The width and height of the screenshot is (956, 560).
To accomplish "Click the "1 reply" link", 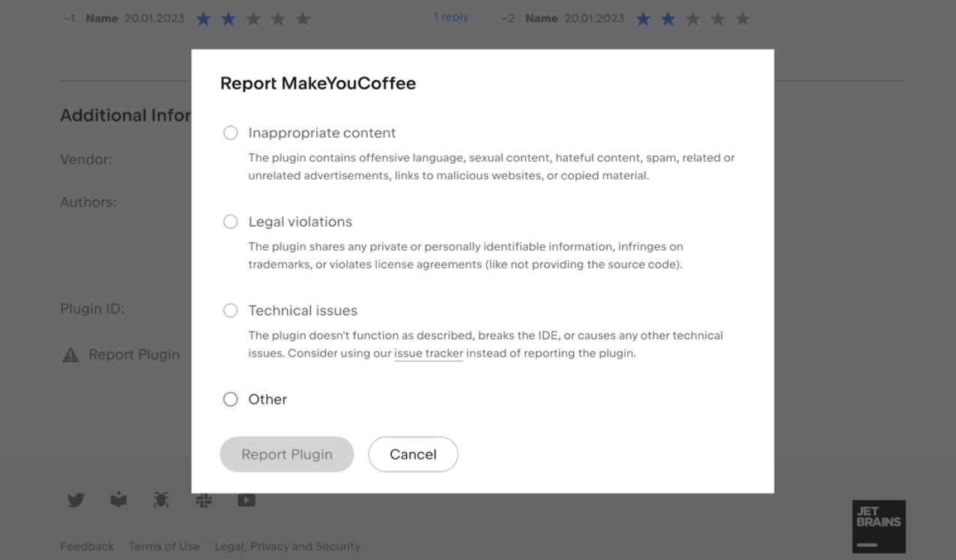I will (x=450, y=17).
